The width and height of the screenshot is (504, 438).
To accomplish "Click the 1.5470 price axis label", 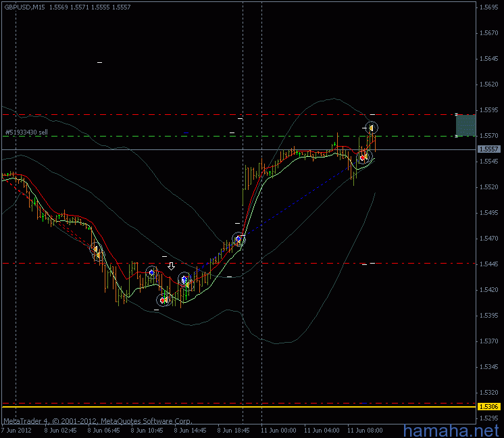I will 489,239.
